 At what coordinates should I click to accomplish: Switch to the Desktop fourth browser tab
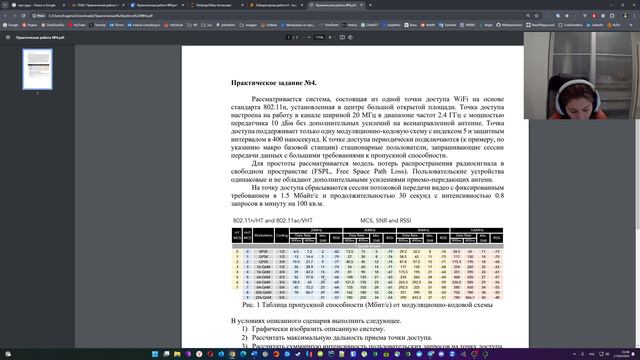pyautogui.click(x=217, y=5)
